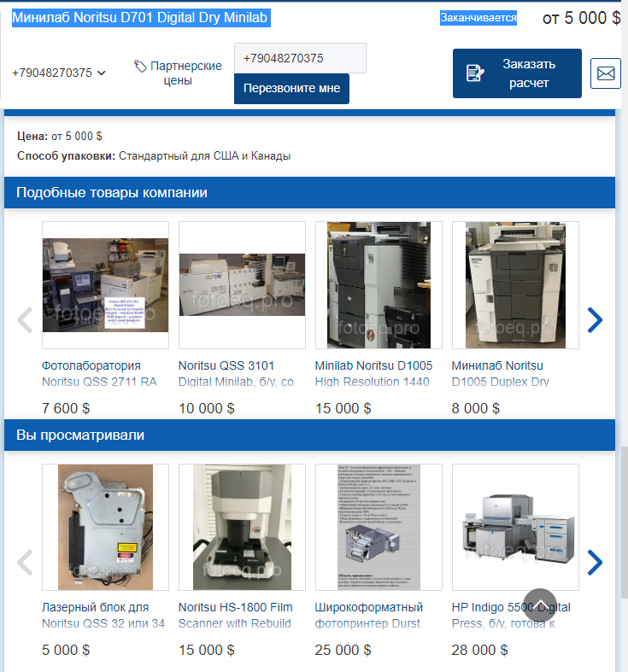Image resolution: width=628 pixels, height=672 pixels.
Task: Click the Заказать расчет button
Action: coord(517,73)
